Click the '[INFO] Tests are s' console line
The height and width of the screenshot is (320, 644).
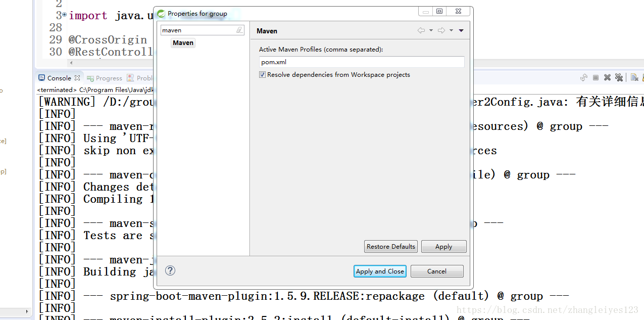click(96, 235)
